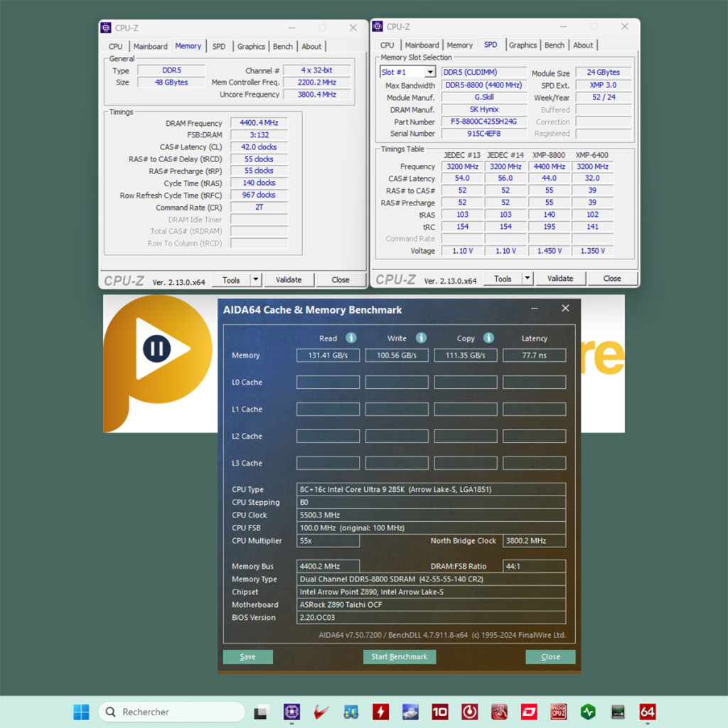Click the Memory Latency value 77.7 ns
Screen dimensions: 728x728
(x=535, y=355)
